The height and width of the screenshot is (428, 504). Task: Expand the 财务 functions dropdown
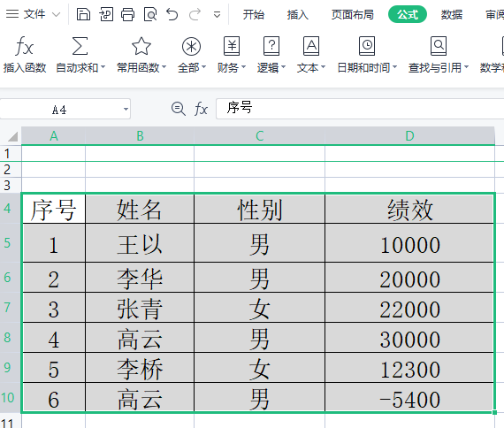[244, 67]
